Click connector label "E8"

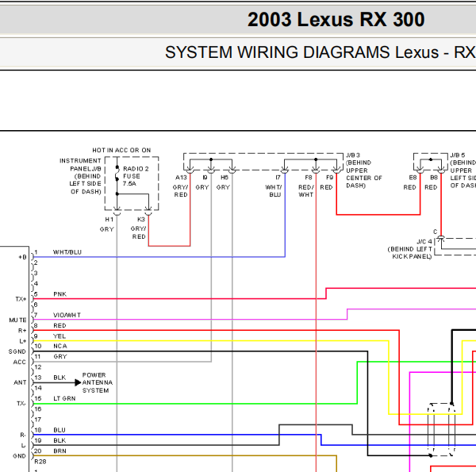pos(413,178)
